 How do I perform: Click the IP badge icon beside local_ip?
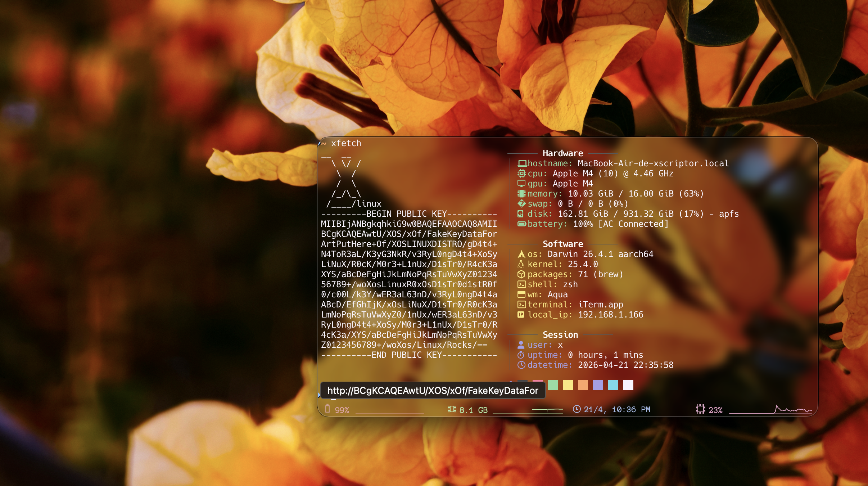pyautogui.click(x=521, y=315)
